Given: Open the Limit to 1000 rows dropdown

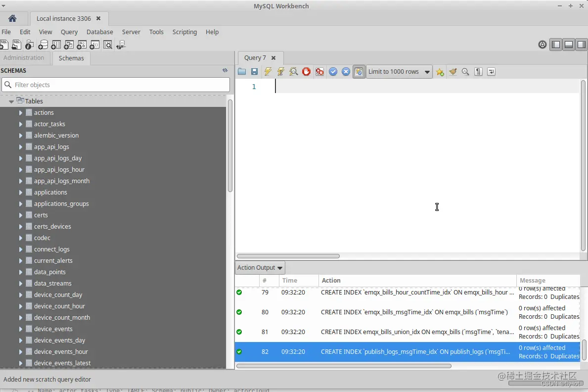Looking at the screenshot, I should [x=399, y=72].
